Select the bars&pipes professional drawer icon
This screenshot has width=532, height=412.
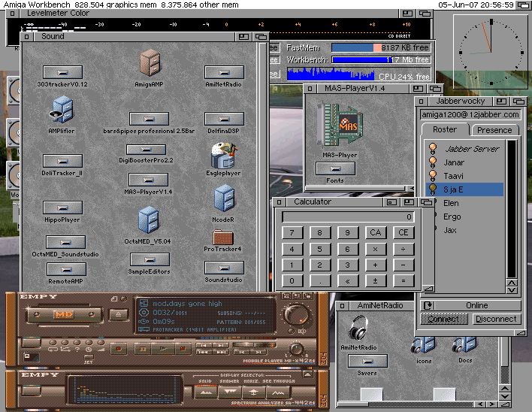(x=149, y=119)
